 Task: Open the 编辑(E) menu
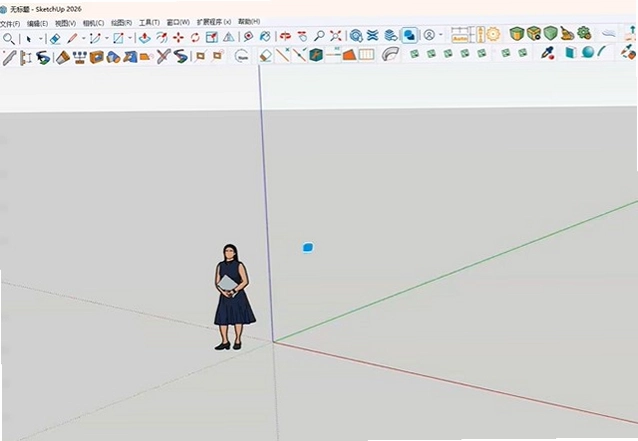click(x=37, y=23)
